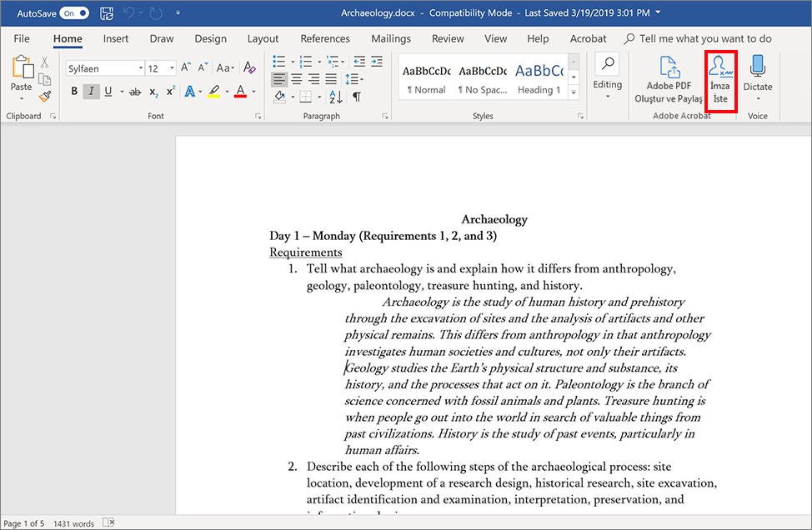The image size is (812, 530).
Task: Align paragraph text to the right
Action: tap(313, 79)
